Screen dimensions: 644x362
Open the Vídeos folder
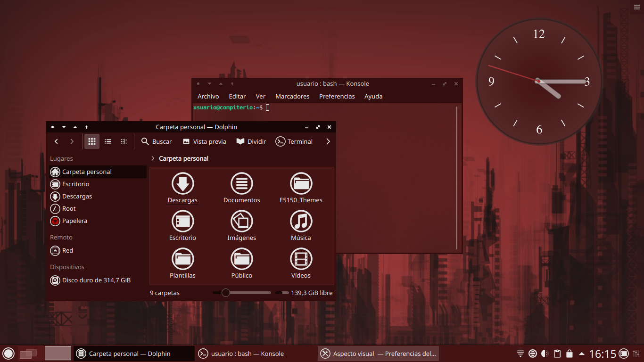click(301, 263)
